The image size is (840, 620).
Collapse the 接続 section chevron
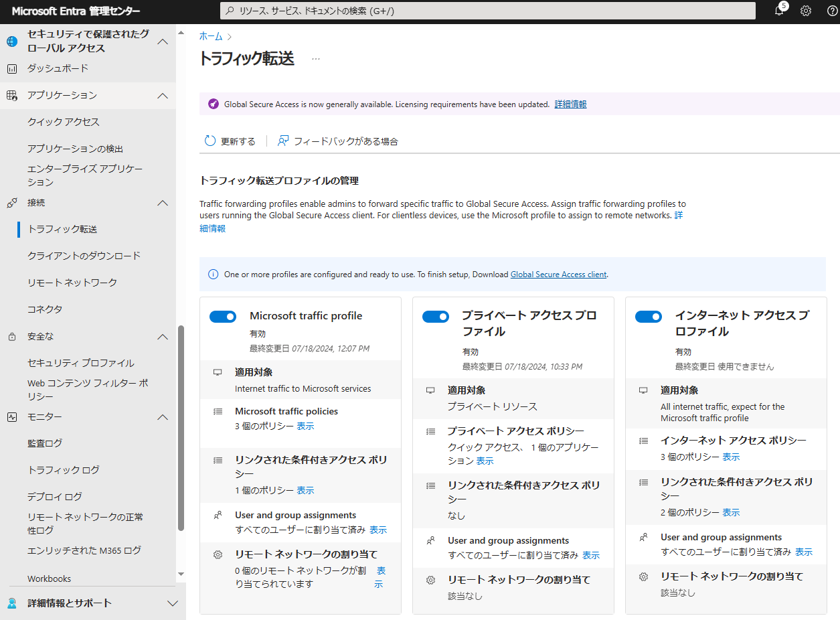(163, 203)
